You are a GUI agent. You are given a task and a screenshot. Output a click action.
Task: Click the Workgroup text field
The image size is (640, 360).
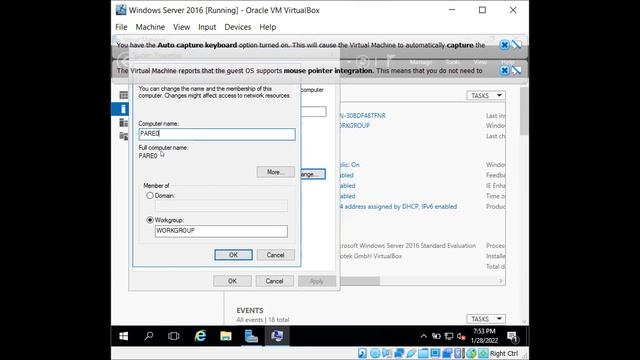click(221, 231)
